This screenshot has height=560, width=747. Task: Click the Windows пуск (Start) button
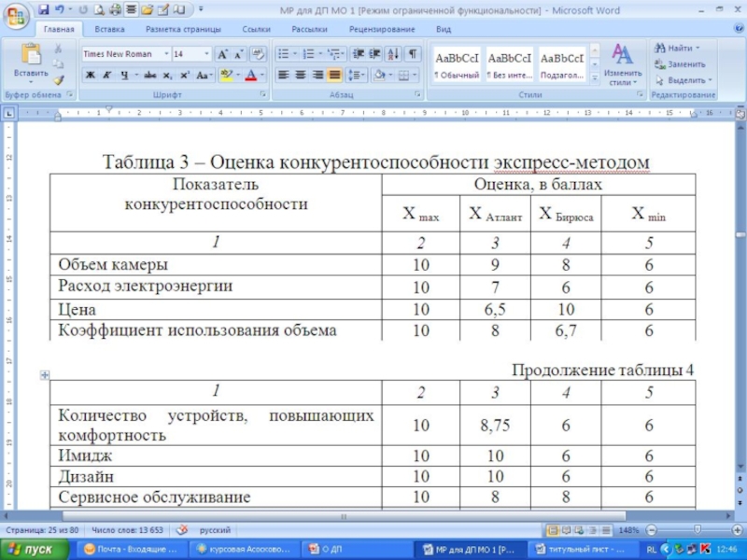(x=34, y=550)
